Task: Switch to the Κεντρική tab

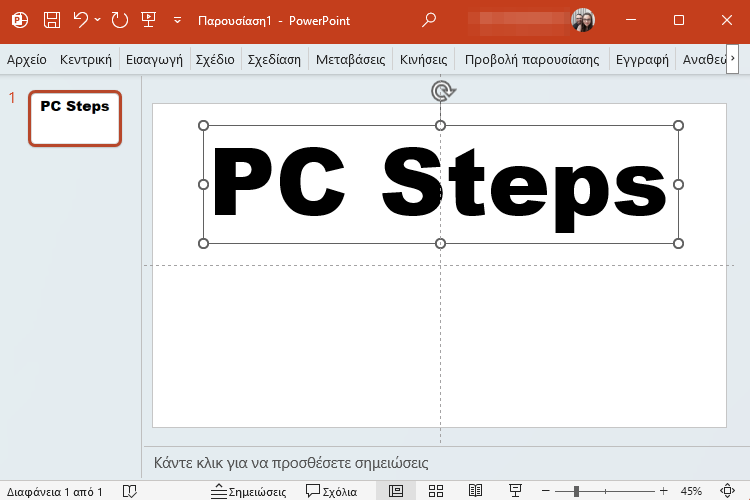Action: click(86, 60)
